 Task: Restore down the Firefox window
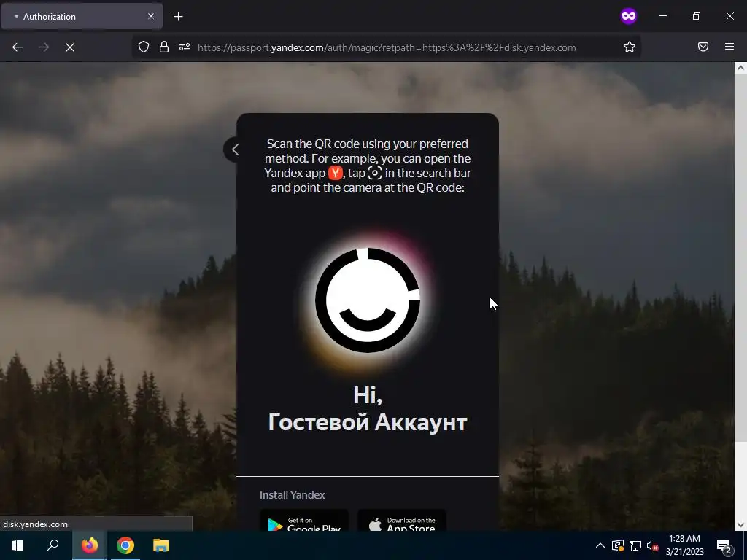coord(697,16)
